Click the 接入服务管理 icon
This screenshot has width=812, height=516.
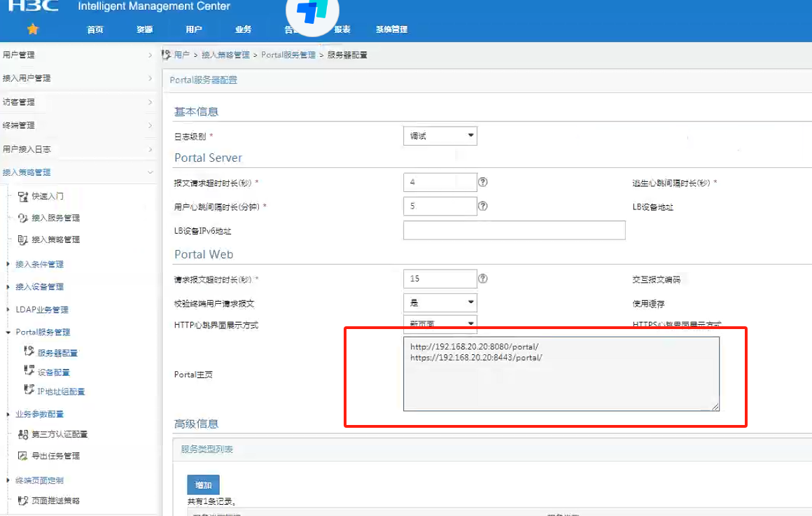(x=23, y=218)
